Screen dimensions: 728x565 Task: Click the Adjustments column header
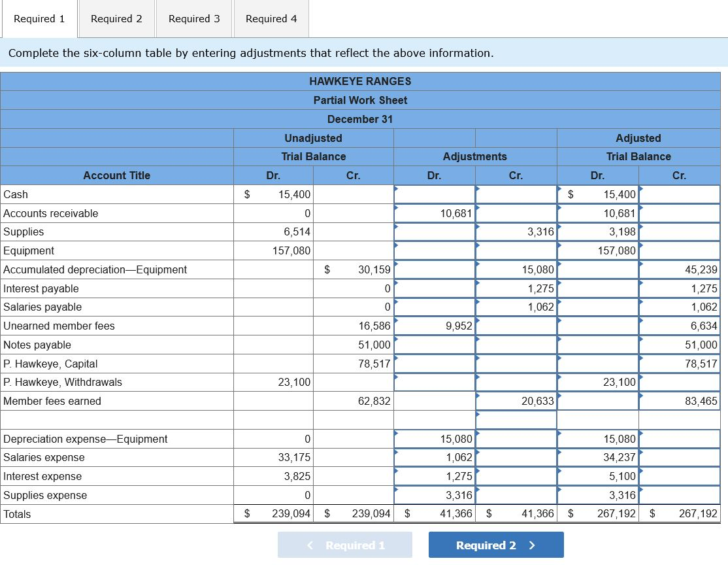click(x=475, y=156)
